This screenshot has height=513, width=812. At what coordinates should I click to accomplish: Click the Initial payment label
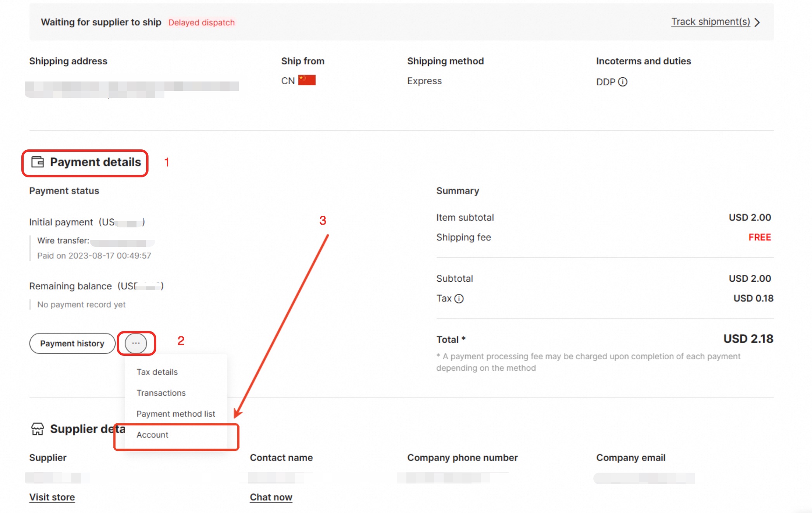point(61,222)
